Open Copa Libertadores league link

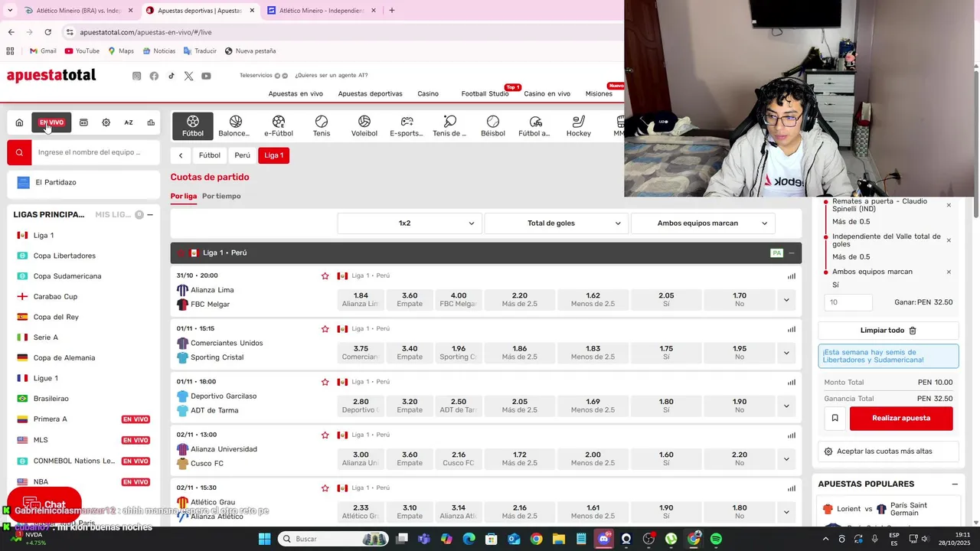point(64,256)
